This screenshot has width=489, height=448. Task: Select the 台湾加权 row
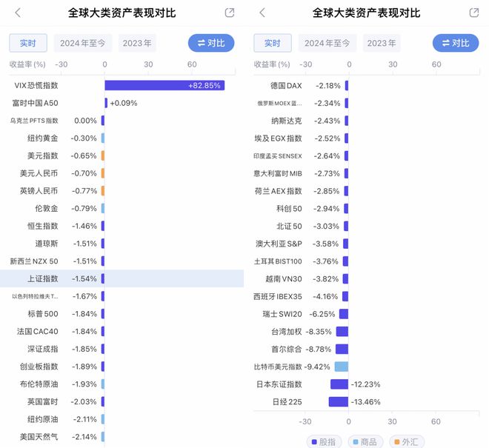[367, 332]
